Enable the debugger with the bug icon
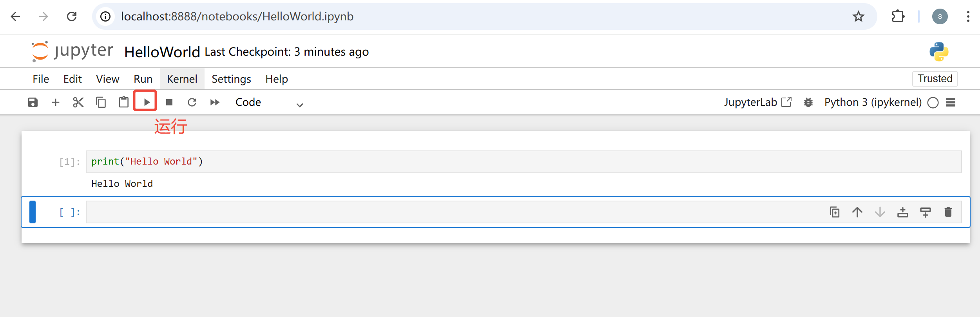 (808, 102)
